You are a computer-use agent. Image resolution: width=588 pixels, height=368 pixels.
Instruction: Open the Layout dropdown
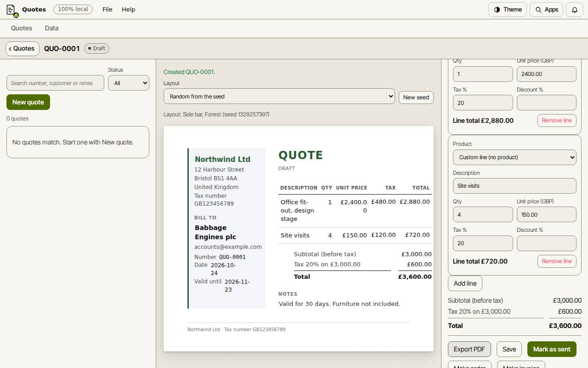(x=279, y=96)
